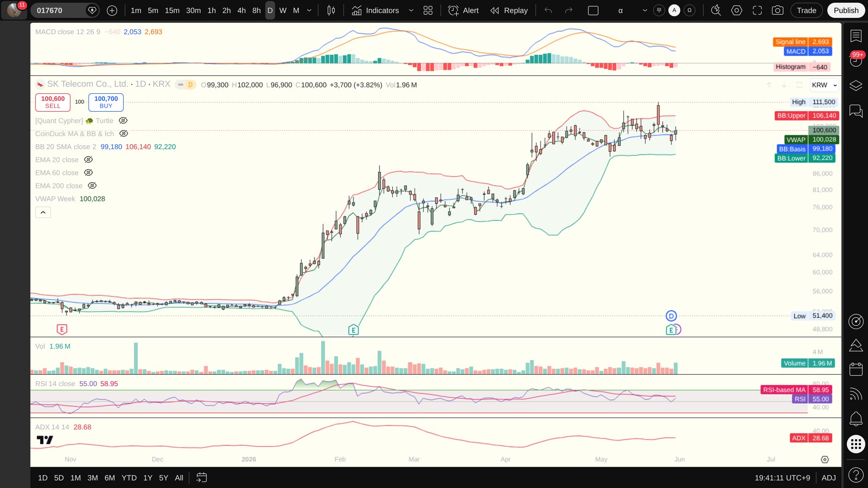Open the chats panel icon

point(856,111)
